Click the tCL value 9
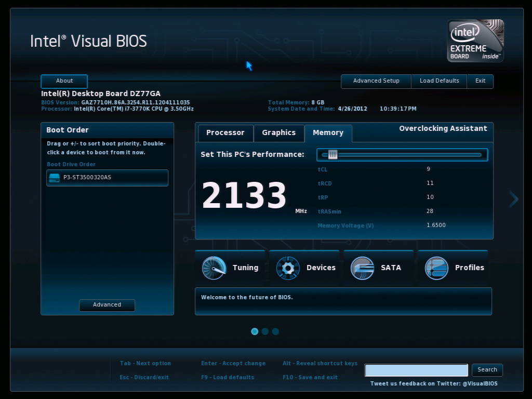Screen dimensions: 532x399 click(x=429, y=169)
